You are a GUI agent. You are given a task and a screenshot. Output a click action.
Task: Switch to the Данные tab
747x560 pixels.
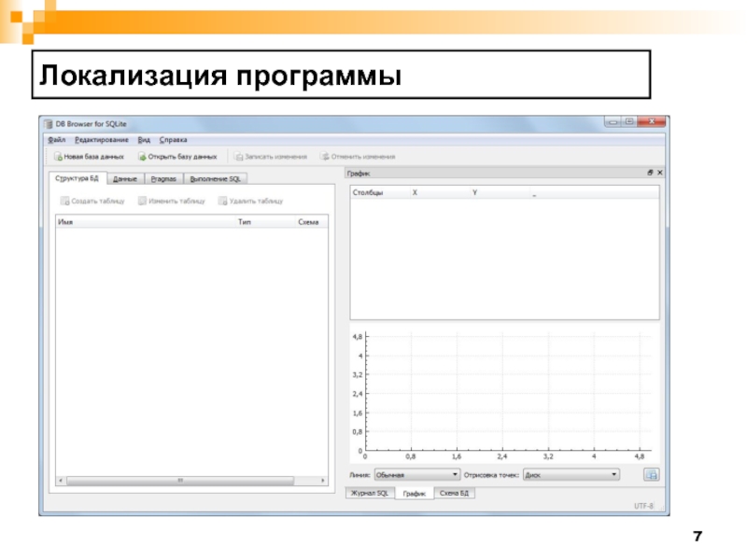click(x=125, y=178)
